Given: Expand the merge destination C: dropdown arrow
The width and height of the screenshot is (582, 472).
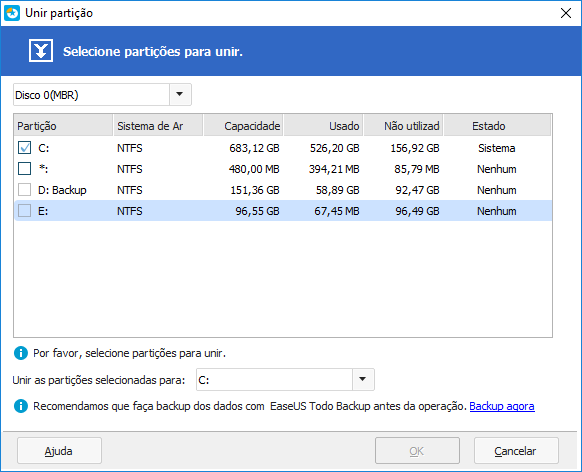Looking at the screenshot, I should pos(363,379).
